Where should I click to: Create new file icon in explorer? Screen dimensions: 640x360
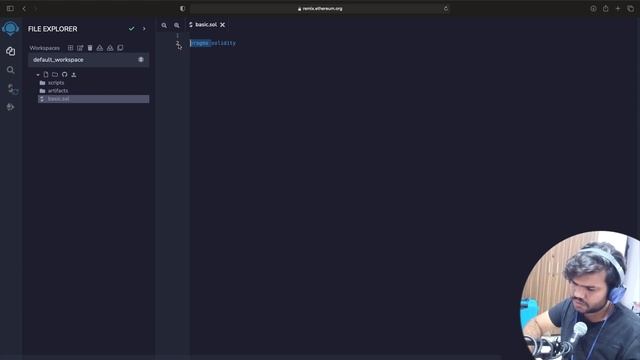pyautogui.click(x=46, y=75)
